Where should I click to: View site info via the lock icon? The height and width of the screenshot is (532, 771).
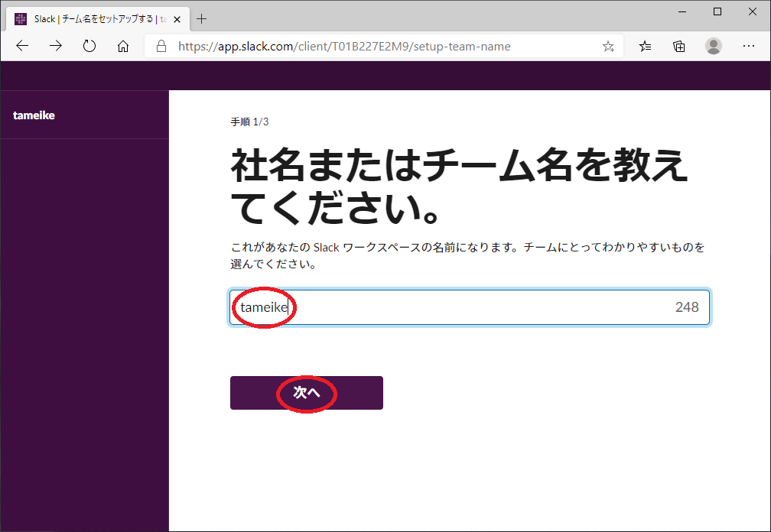point(161,47)
